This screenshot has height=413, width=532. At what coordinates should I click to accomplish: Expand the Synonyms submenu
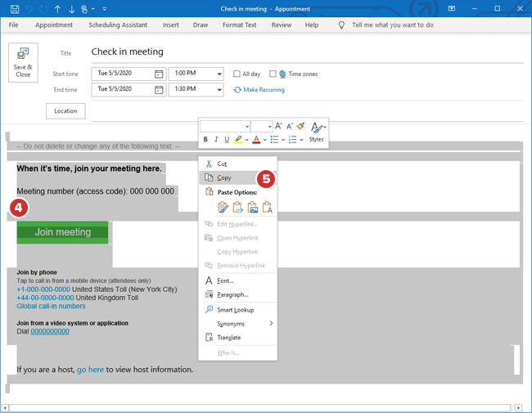pyautogui.click(x=271, y=324)
